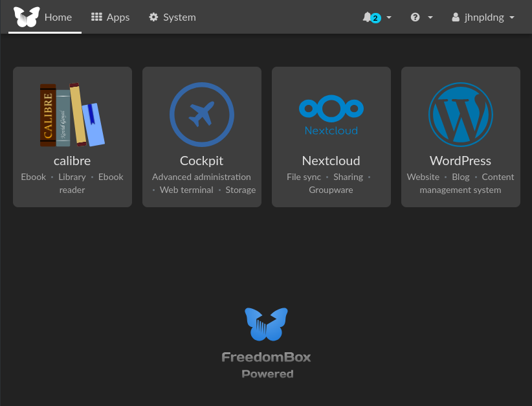Image resolution: width=532 pixels, height=406 pixels.
Task: Click the 'Groupware' tag on Nextcloud
Action: pyautogui.click(x=331, y=190)
